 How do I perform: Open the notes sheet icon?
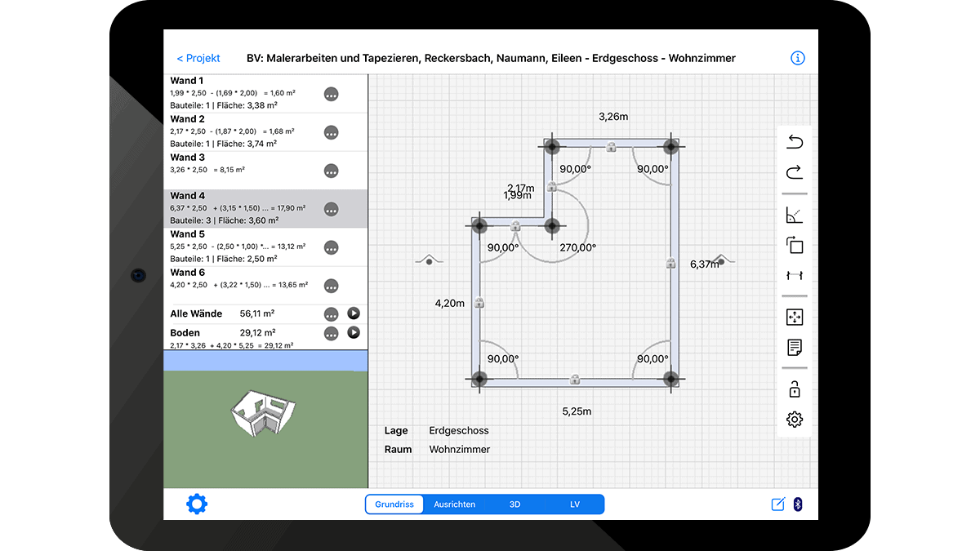click(x=795, y=348)
